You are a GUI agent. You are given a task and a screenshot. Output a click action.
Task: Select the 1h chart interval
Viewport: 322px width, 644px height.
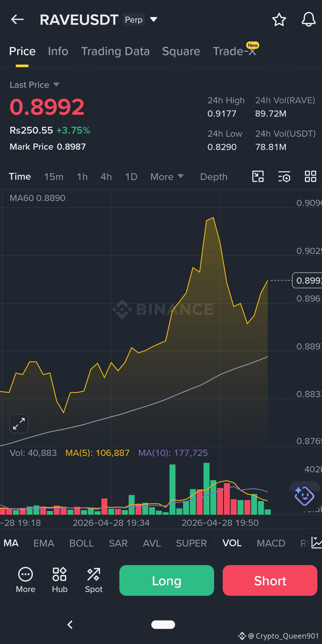pyautogui.click(x=82, y=177)
